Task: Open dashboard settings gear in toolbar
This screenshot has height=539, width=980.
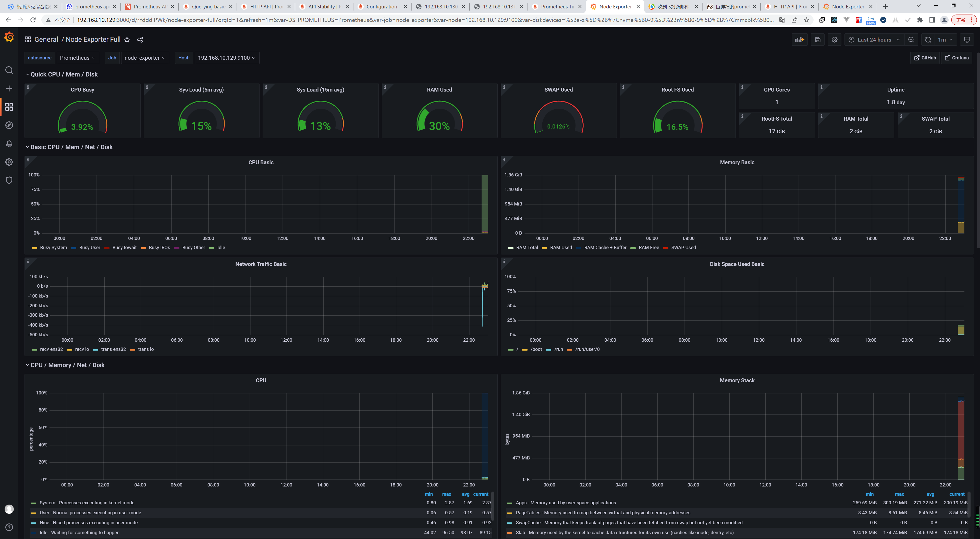Action: click(834, 40)
